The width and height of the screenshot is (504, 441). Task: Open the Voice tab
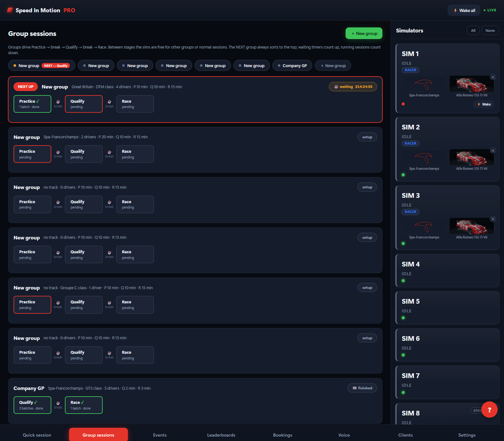coord(344,435)
